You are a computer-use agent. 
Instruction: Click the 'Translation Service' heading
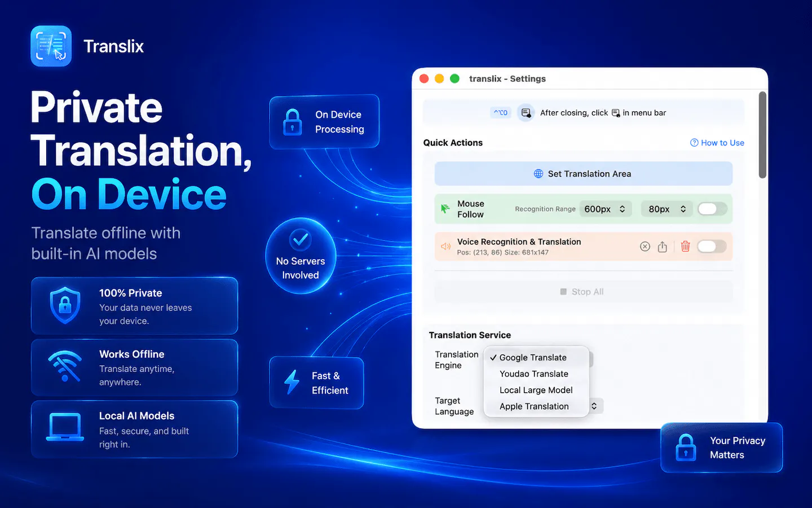tap(470, 335)
